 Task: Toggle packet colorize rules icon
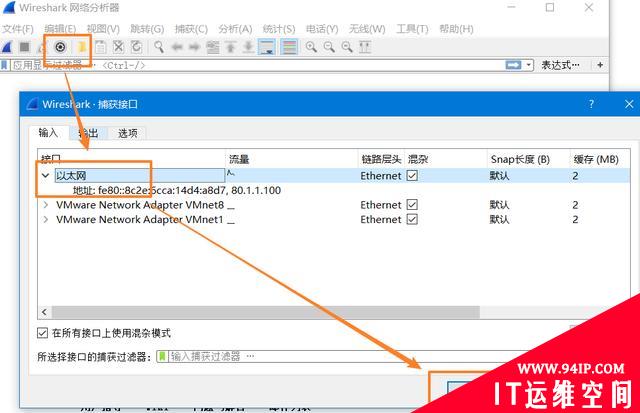click(289, 47)
